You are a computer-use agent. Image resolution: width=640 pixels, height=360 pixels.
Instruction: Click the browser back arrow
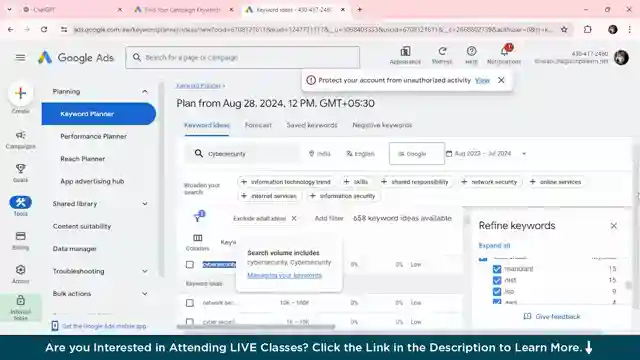(11, 29)
